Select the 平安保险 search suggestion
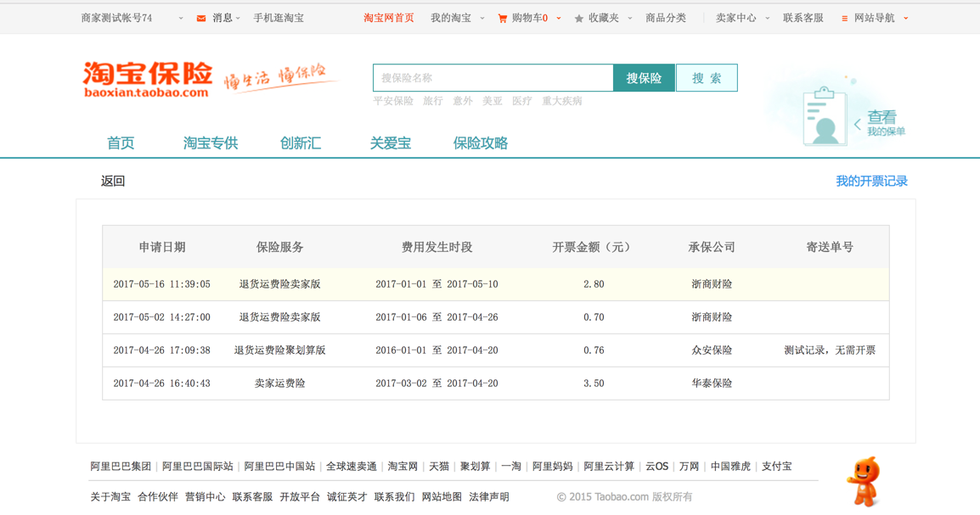The image size is (980, 515). coord(393,100)
